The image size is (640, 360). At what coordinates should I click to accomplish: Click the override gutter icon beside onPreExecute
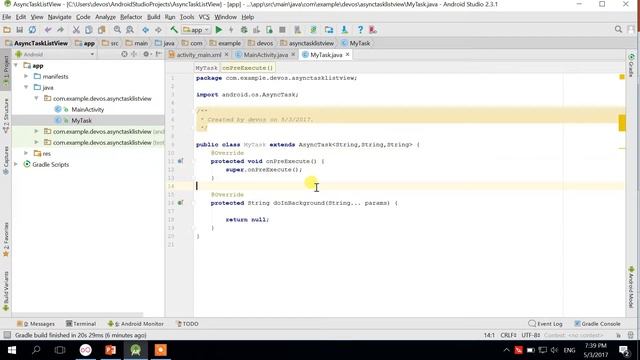(180, 161)
